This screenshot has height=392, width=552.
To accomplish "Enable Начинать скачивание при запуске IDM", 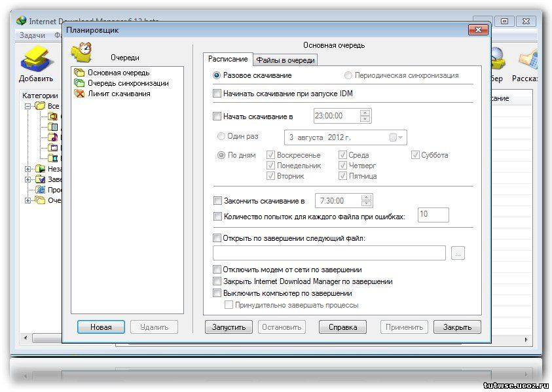I will (x=217, y=94).
